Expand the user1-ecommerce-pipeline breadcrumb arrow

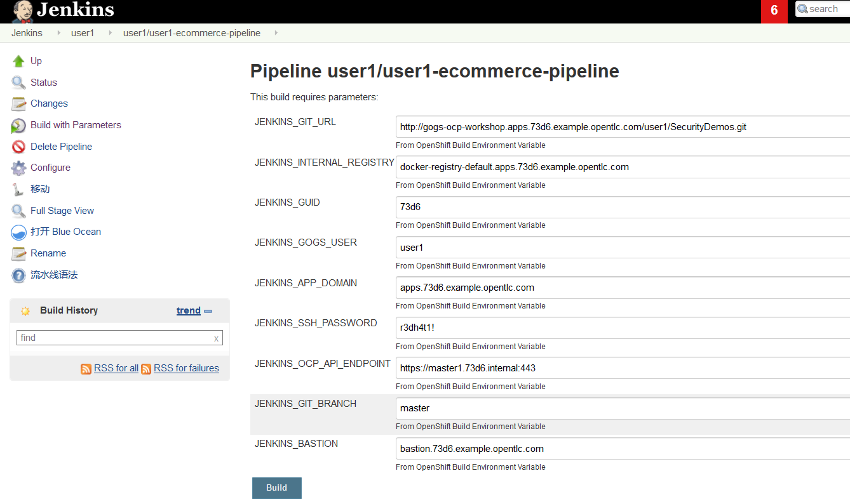[276, 33]
